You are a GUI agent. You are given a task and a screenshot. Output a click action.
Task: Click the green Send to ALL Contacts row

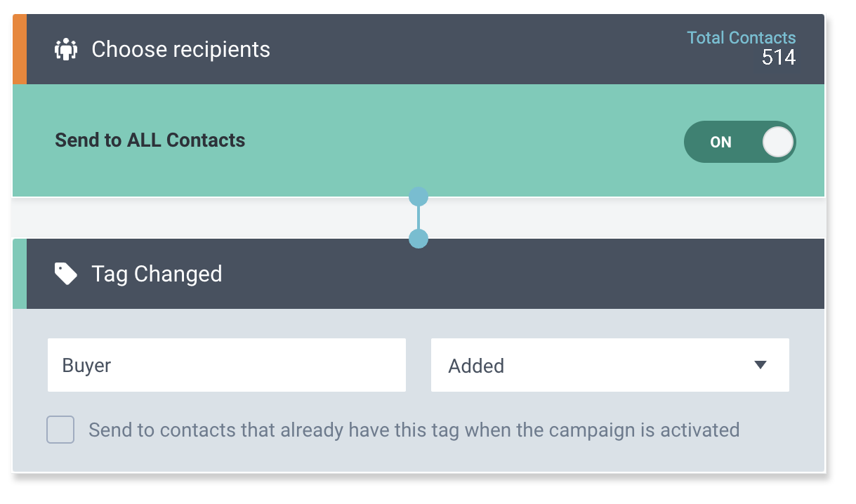pos(419,140)
